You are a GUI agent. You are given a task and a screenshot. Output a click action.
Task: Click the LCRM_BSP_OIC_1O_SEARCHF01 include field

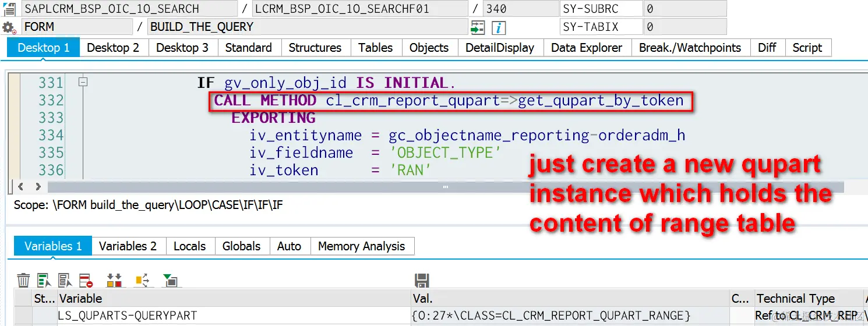361,9
